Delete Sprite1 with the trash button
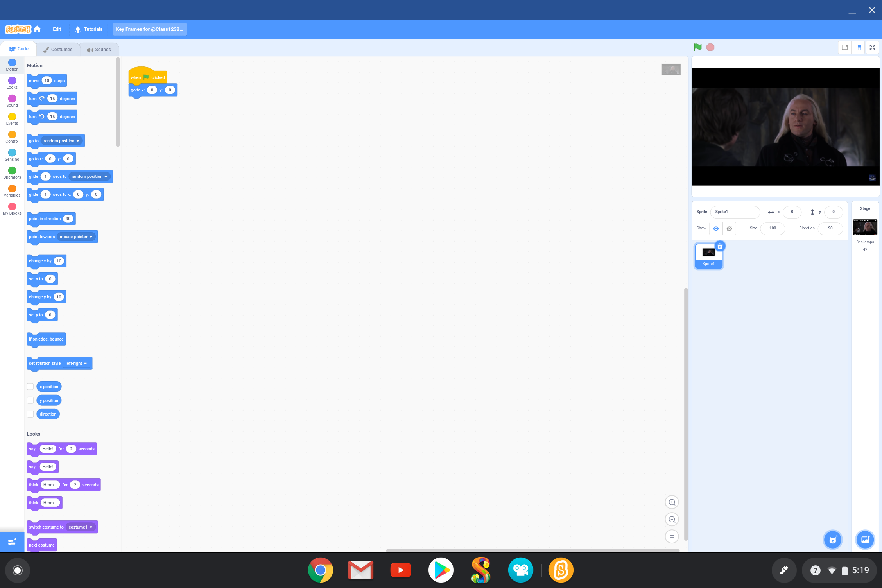Viewport: 882px width, 588px height. (x=720, y=246)
